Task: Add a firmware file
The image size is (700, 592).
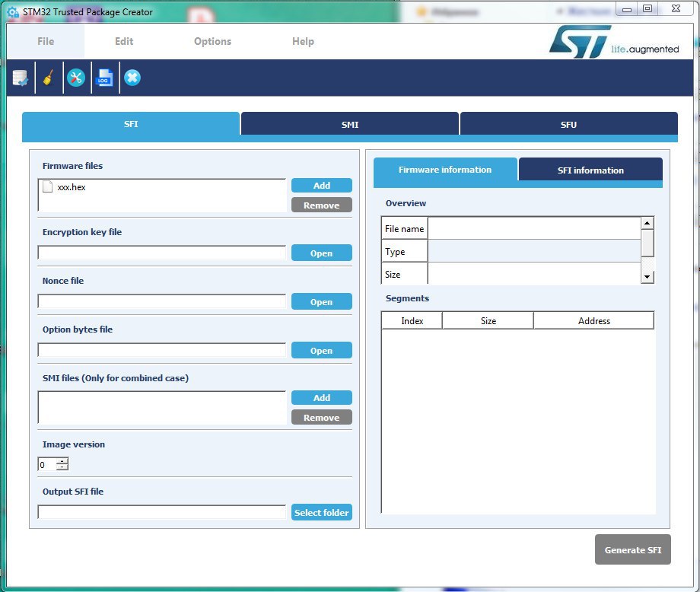Action: tap(321, 185)
